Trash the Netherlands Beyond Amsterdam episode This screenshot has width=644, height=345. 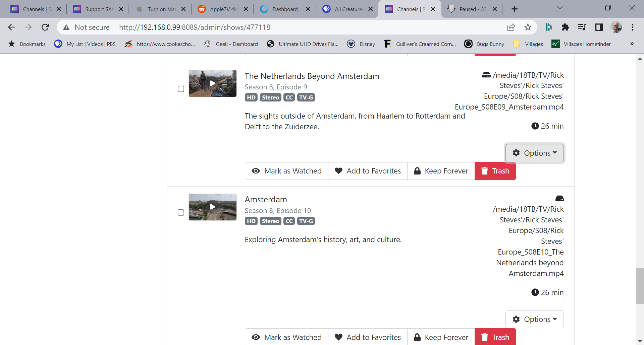pyautogui.click(x=495, y=171)
